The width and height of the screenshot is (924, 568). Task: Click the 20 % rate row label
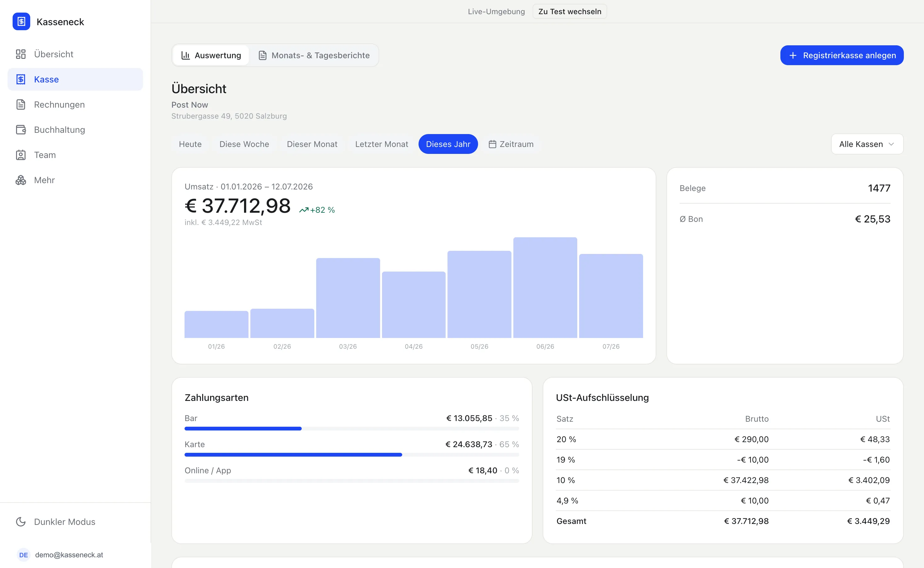coord(566,439)
